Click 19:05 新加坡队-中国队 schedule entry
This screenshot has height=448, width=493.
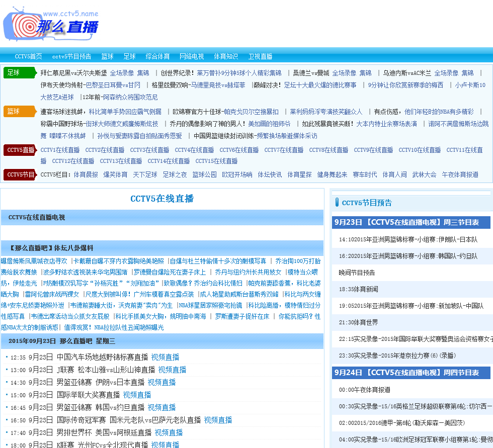tap(412, 306)
